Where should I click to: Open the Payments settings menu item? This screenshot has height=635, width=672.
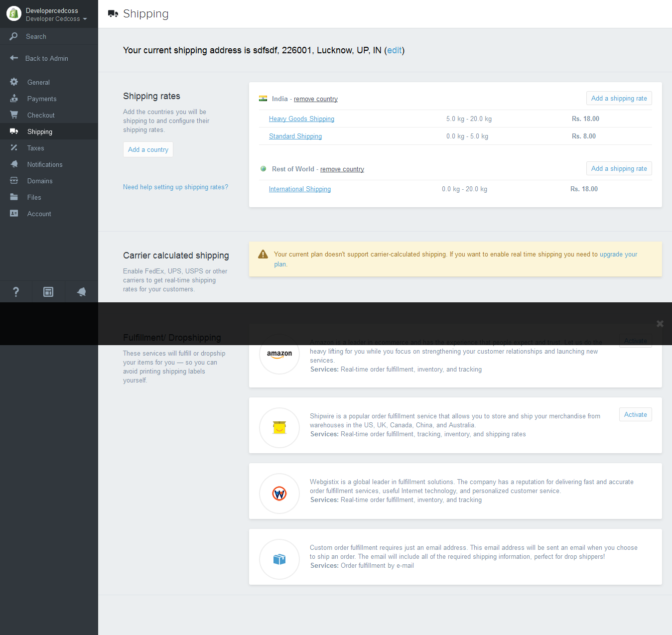42,99
